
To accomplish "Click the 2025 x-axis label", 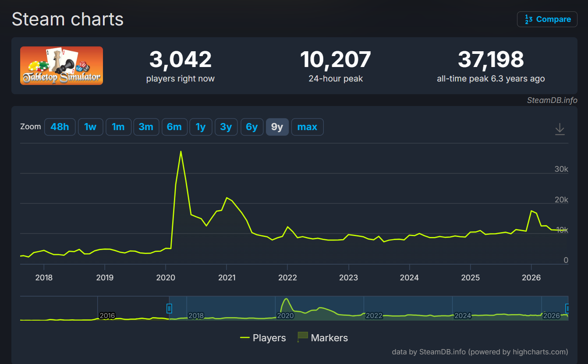I will click(x=471, y=277).
